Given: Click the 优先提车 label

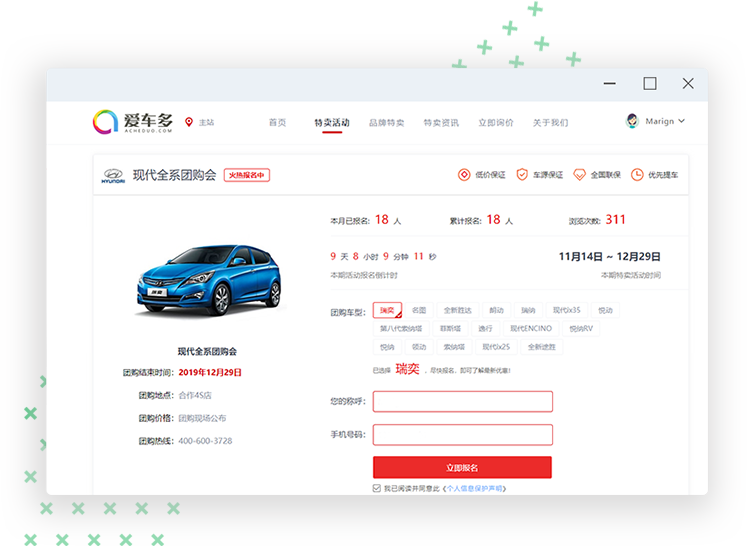Looking at the screenshot, I should pos(663,175).
